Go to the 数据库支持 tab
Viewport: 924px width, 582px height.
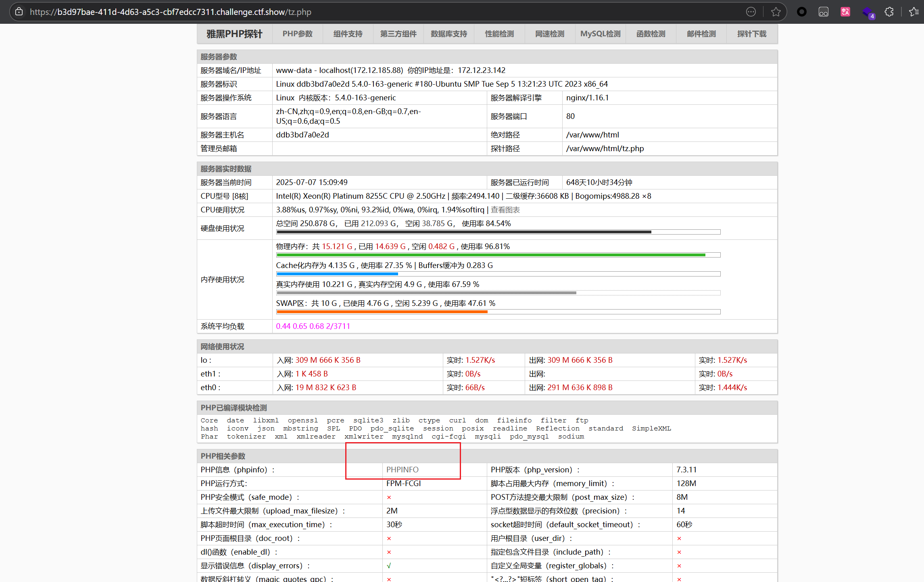(449, 34)
